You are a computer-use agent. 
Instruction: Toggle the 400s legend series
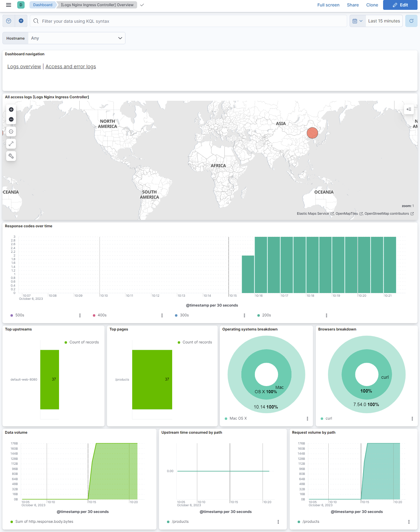(102, 315)
